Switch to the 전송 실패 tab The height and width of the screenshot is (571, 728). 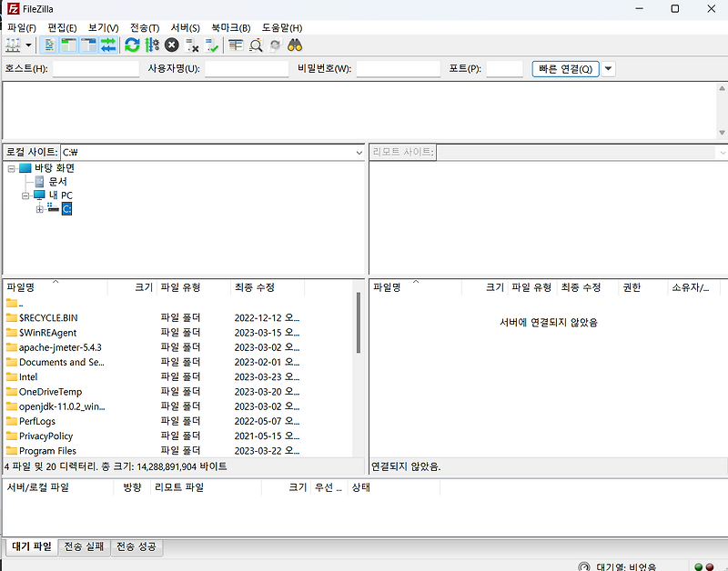pyautogui.click(x=84, y=546)
